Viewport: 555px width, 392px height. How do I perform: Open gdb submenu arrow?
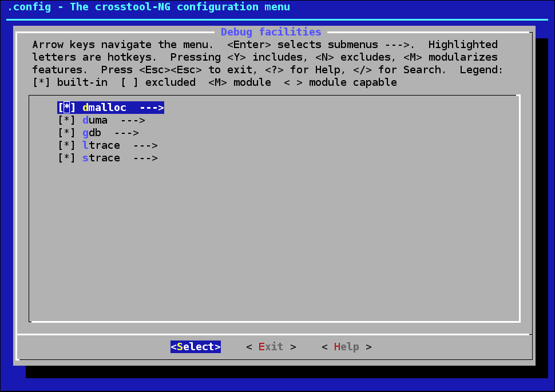[x=126, y=133]
